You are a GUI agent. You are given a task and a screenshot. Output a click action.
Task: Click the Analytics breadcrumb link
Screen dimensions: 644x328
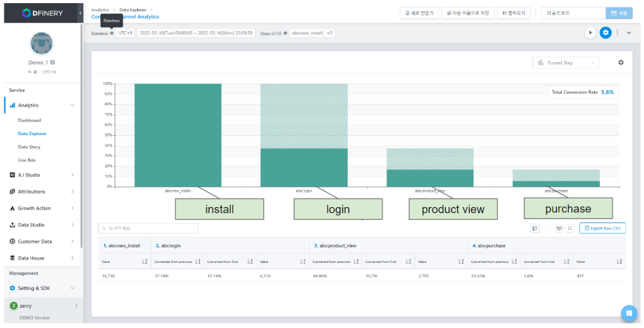pyautogui.click(x=100, y=10)
